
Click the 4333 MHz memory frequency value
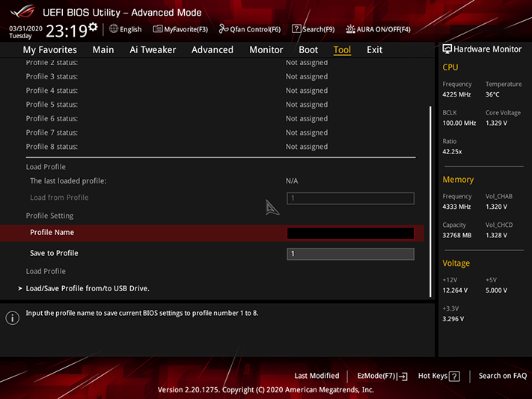[456, 207]
